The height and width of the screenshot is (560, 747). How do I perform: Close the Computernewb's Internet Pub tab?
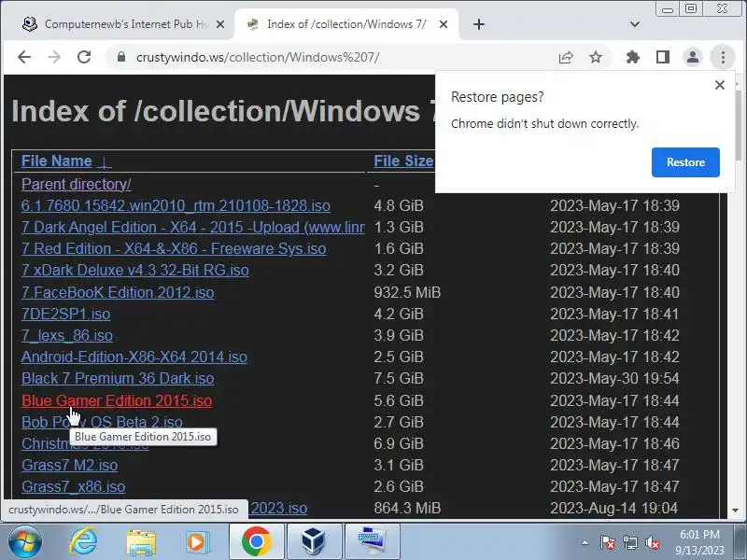pos(220,24)
